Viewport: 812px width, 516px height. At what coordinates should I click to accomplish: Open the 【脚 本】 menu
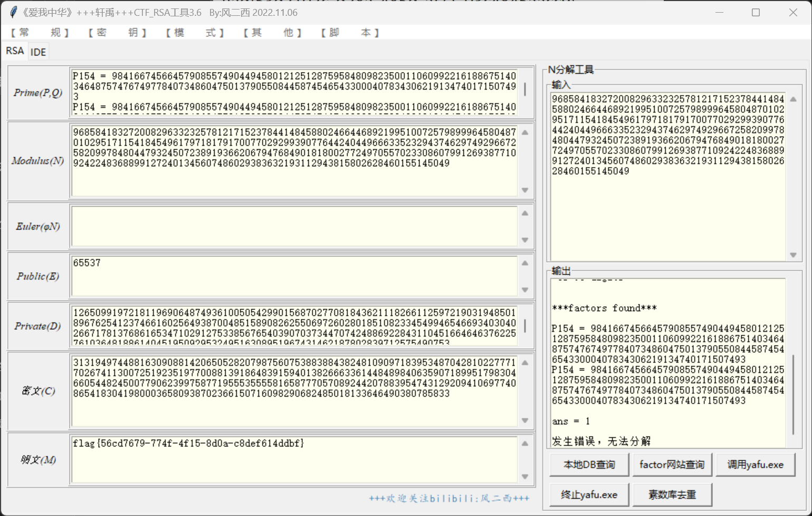350,33
